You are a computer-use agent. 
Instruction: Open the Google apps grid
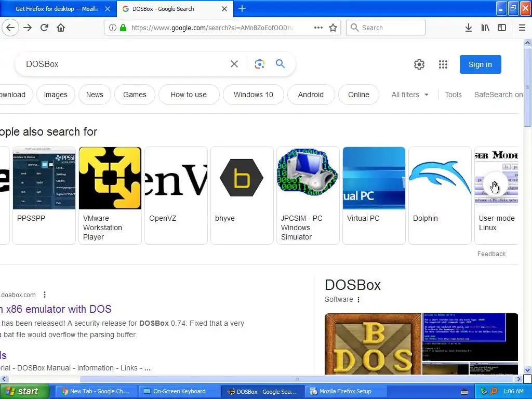(443, 64)
